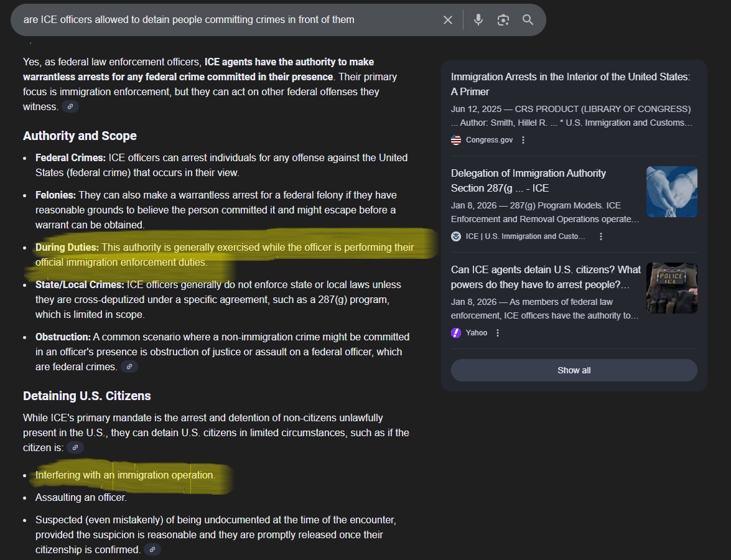The width and height of the screenshot is (731, 560).
Task: Click 'Interfering with an immigration operation.' text
Action: (x=126, y=475)
